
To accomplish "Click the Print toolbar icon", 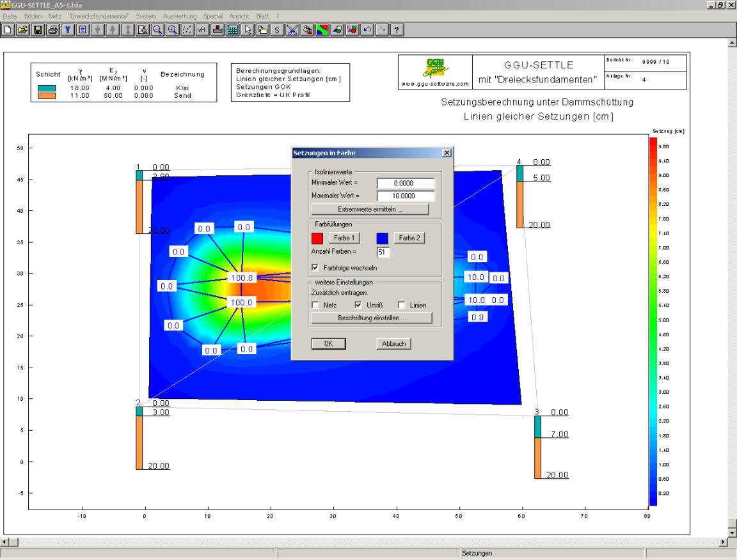I will (x=52, y=30).
